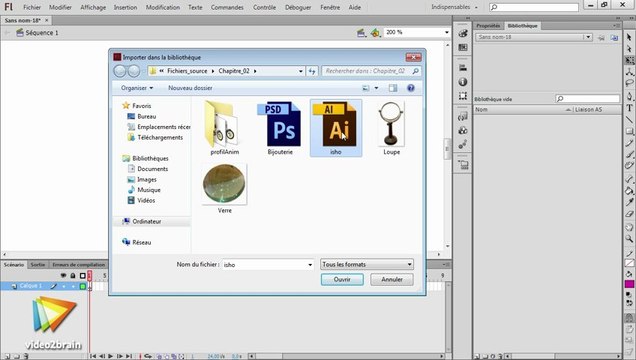
Task: Select the Pen tool
Action: (629, 96)
